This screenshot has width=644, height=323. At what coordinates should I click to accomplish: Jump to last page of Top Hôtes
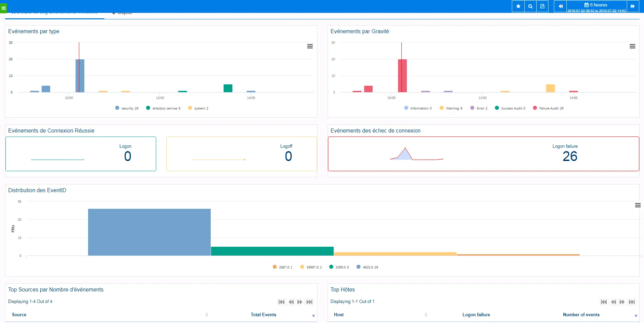pyautogui.click(x=631, y=302)
